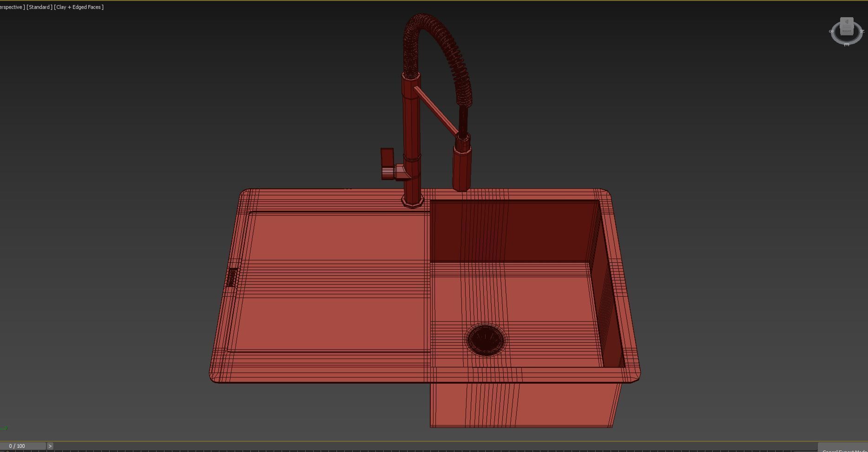Click the S compass letter on ViewCube ring
Screen dimensions: 868x452
click(831, 31)
